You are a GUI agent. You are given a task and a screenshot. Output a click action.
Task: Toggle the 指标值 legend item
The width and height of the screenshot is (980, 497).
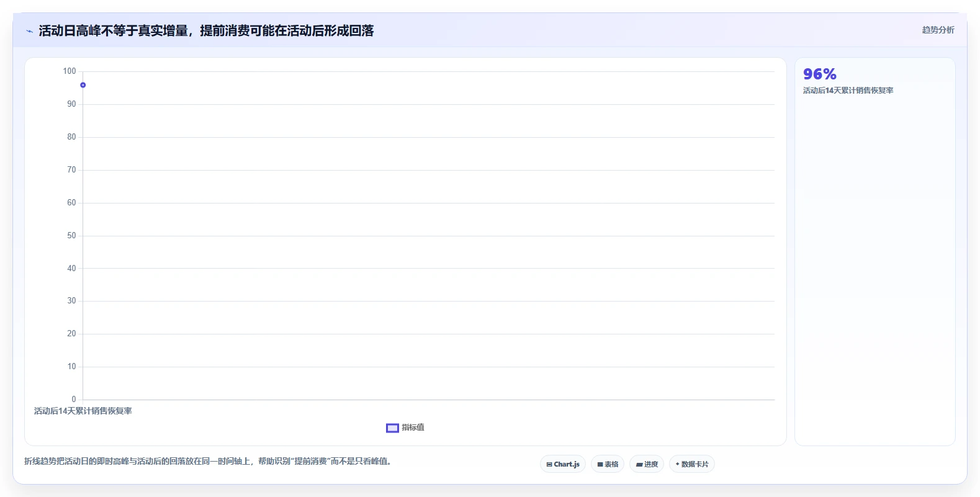click(405, 428)
